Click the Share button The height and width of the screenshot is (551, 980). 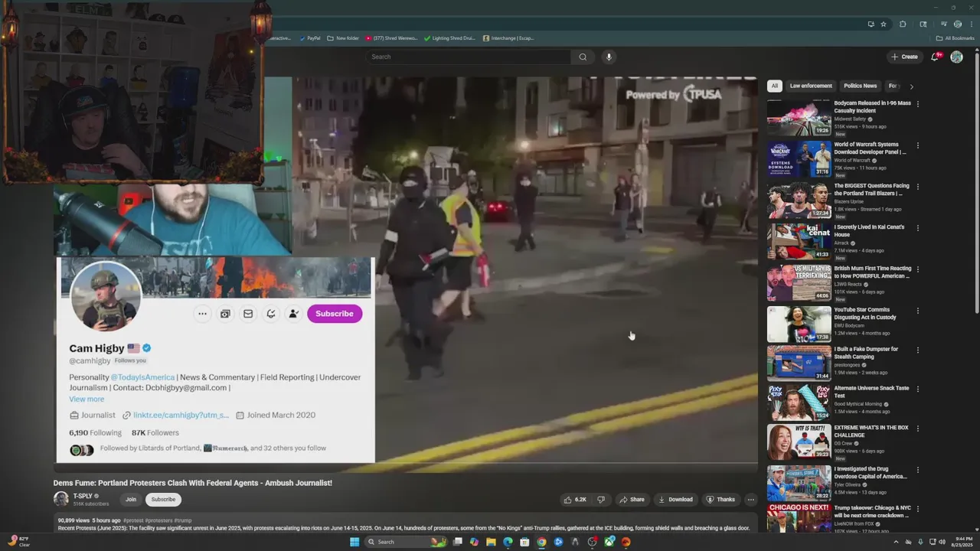[632, 500]
